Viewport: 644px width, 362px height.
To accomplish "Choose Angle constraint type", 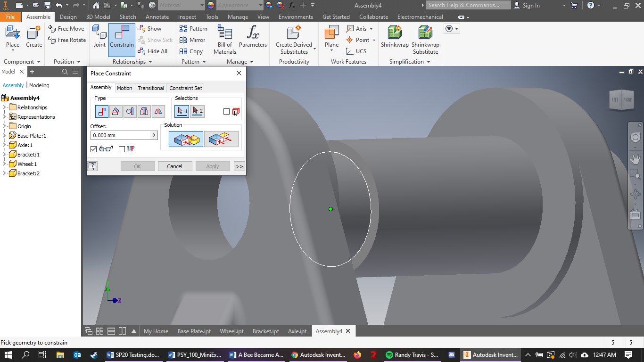I will pos(116,111).
